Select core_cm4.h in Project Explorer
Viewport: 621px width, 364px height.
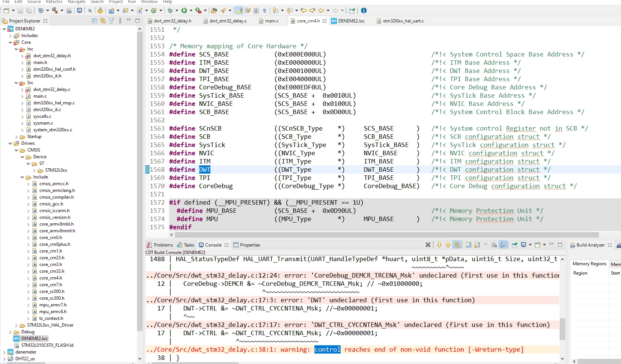click(51, 278)
